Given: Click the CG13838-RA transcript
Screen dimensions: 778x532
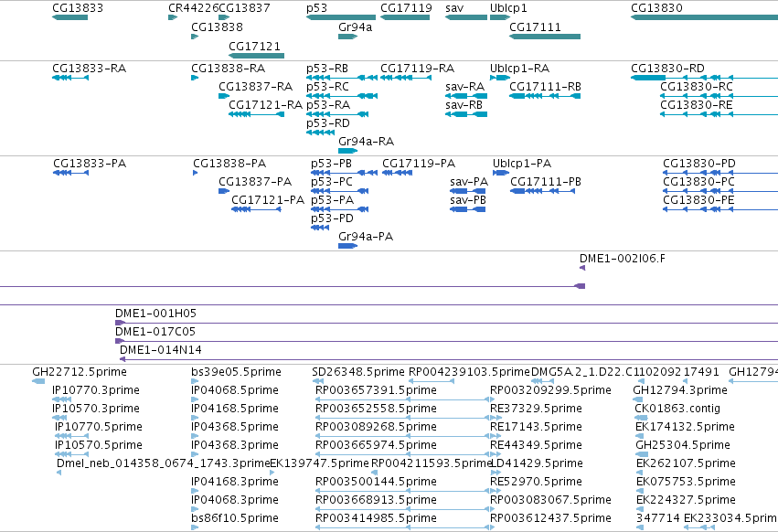Looking at the screenshot, I should (x=195, y=78).
